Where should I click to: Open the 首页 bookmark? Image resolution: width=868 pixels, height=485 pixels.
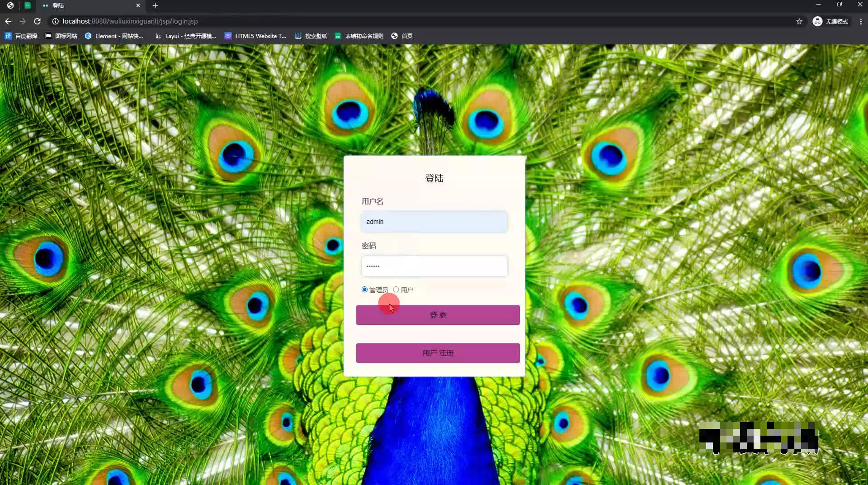pyautogui.click(x=402, y=36)
